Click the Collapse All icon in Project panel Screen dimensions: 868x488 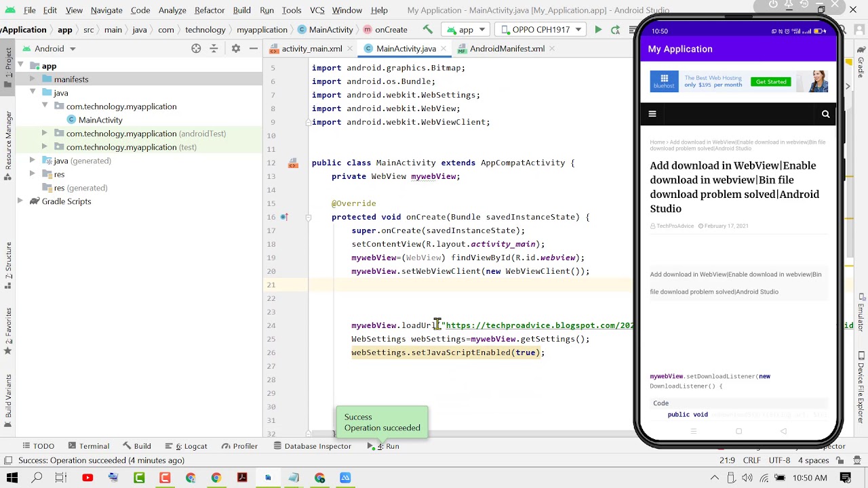coord(214,49)
